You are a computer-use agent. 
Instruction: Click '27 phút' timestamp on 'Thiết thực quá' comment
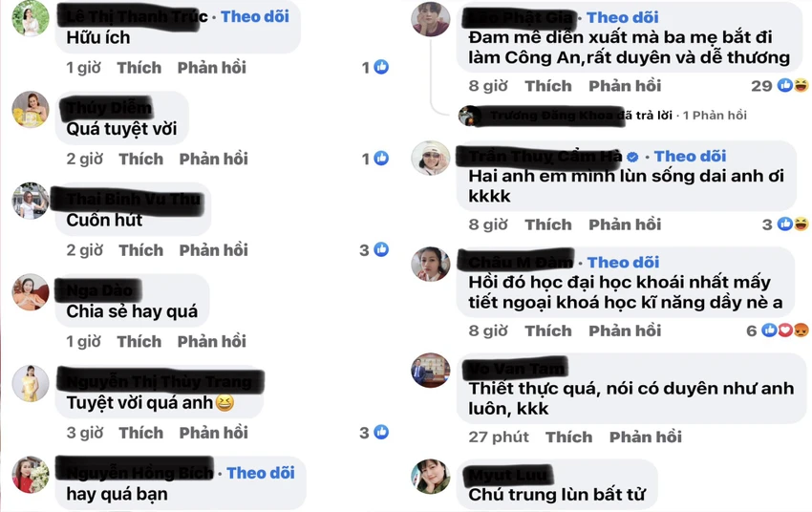[x=498, y=437]
